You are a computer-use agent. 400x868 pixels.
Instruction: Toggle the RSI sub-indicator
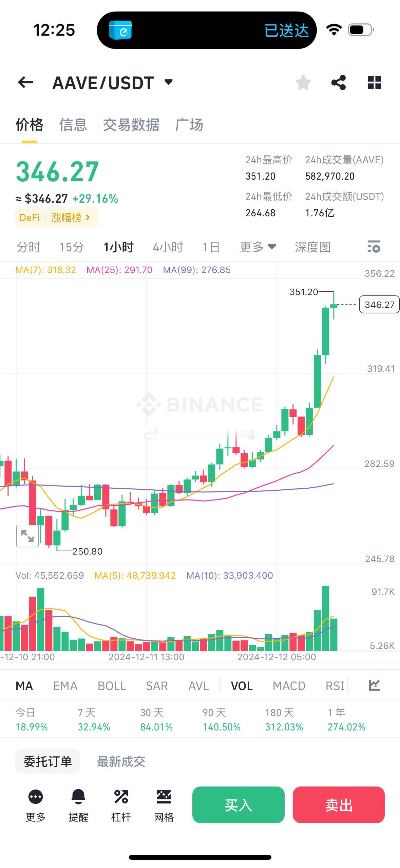click(335, 686)
